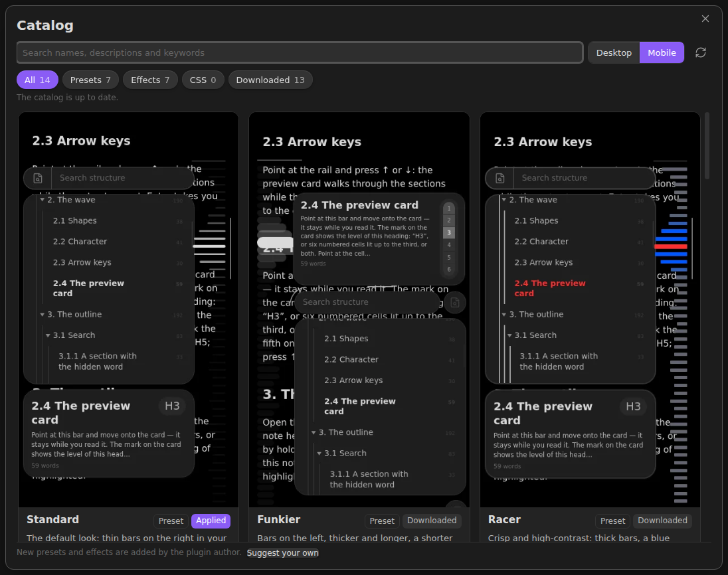Click the catalog list vertical scrollbar
Viewport: 728px width, 575px height.
coord(707,145)
